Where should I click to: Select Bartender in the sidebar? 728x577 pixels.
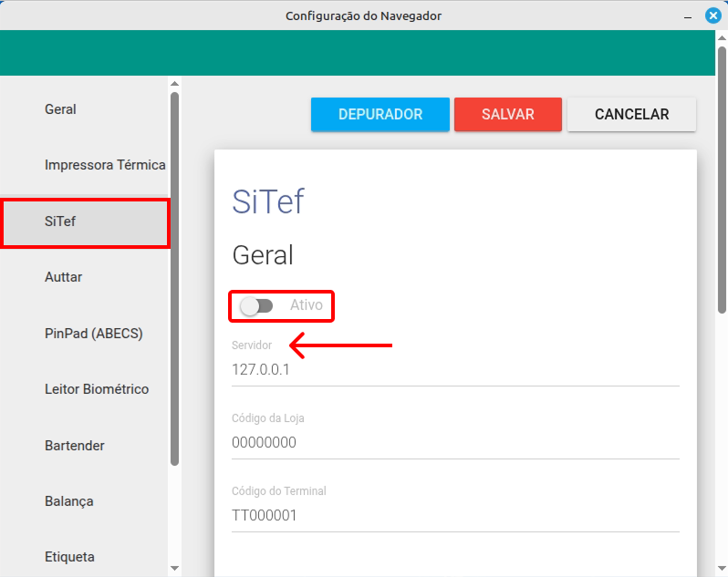tap(74, 446)
